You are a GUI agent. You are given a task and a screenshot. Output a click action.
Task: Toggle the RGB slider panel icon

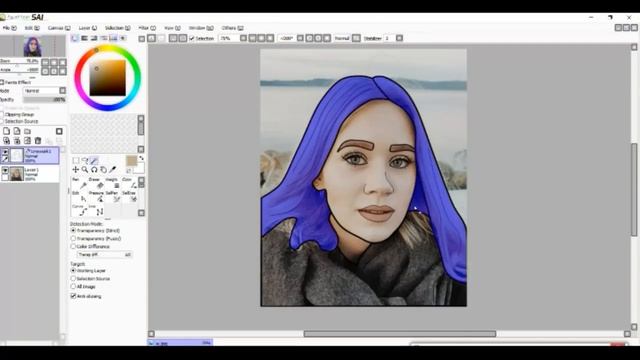tap(84, 38)
